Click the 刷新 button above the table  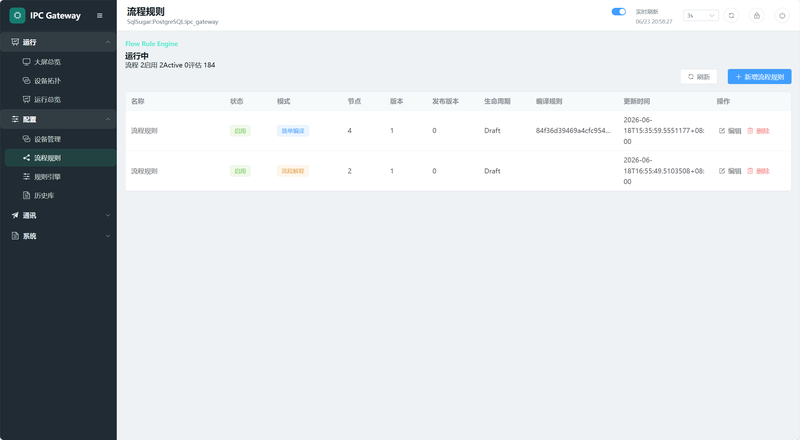click(698, 77)
